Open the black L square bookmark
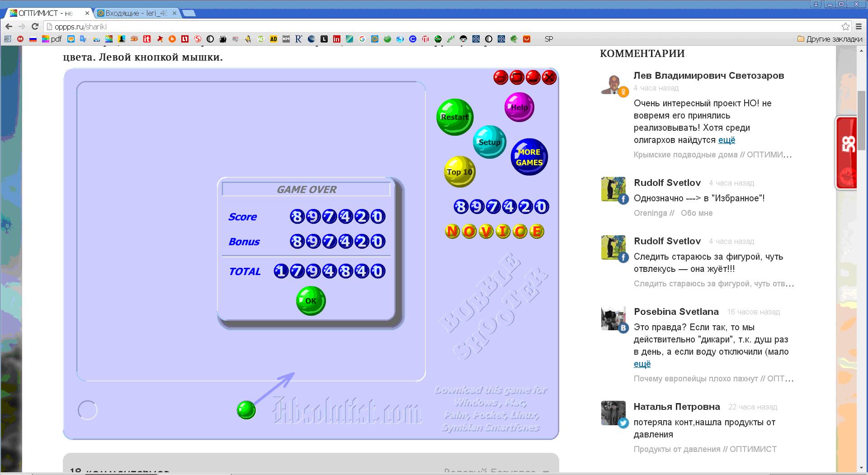Viewport: 868px width, 475px height. point(324,39)
